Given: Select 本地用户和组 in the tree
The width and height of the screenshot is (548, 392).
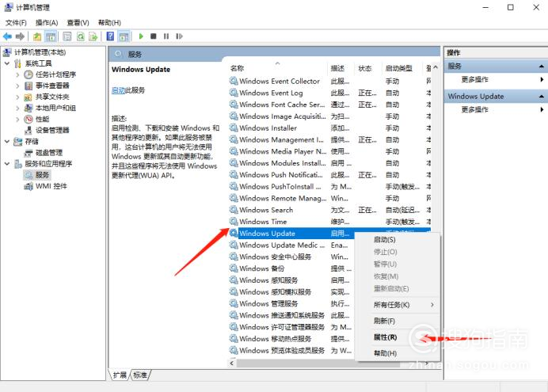Looking at the screenshot, I should 56,108.
